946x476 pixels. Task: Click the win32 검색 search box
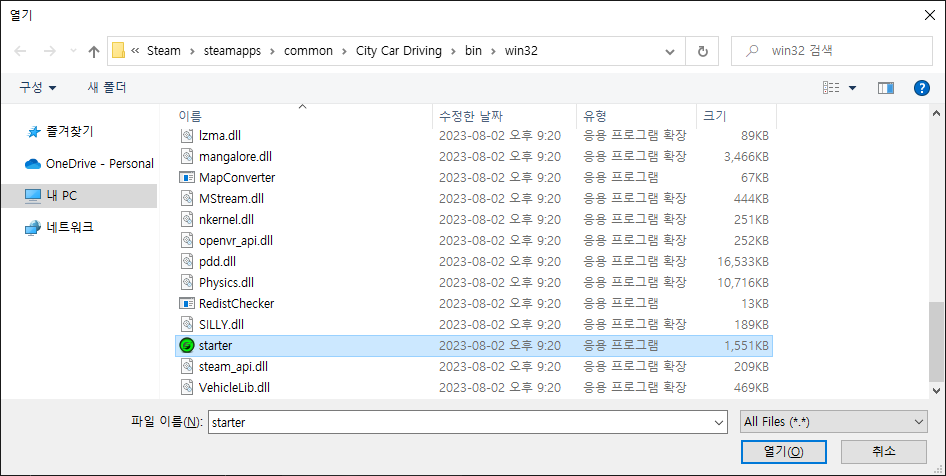(x=832, y=51)
